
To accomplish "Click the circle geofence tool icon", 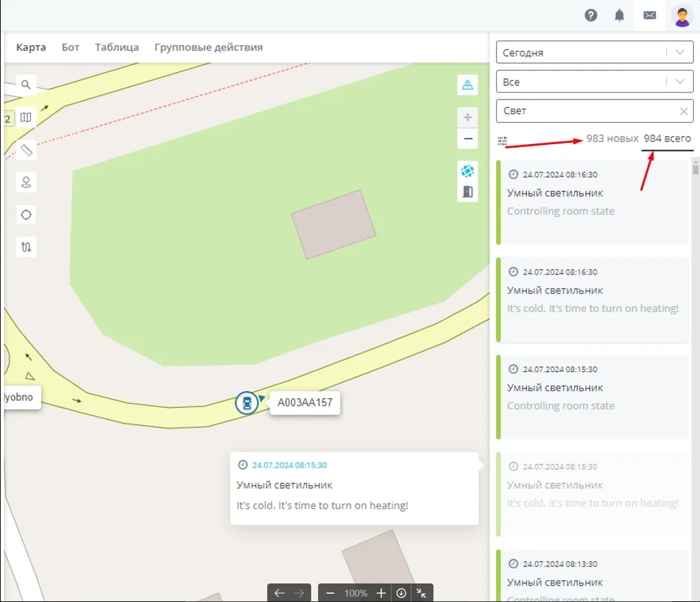I will [x=26, y=215].
